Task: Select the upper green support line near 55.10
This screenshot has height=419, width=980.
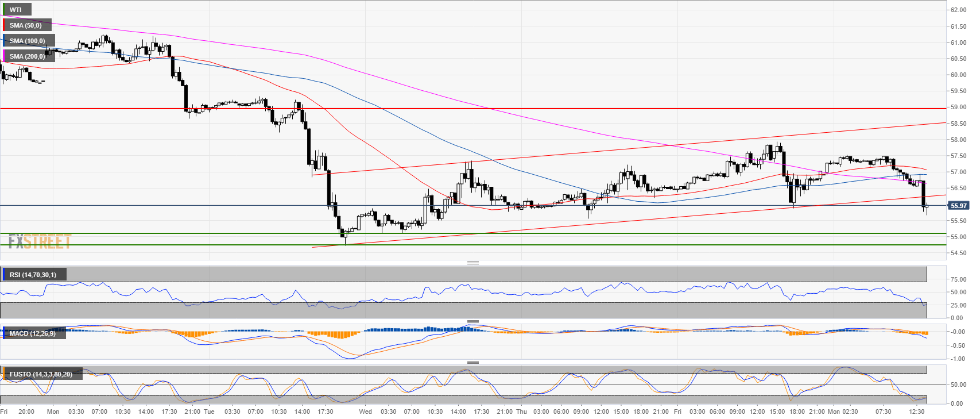Action: click(459, 233)
